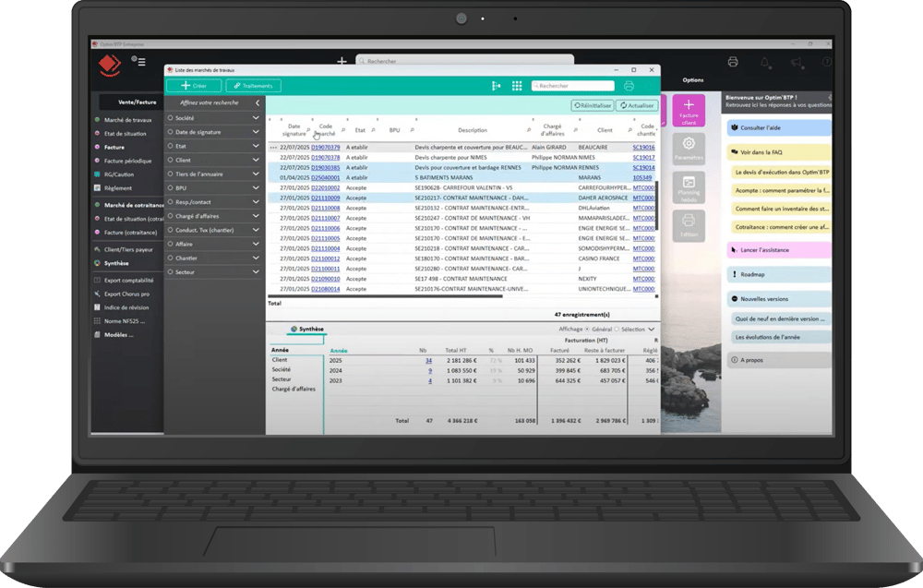The height and width of the screenshot is (588, 923).
Task: Select Secteur in the synthesis grouping list
Action: [282, 379]
